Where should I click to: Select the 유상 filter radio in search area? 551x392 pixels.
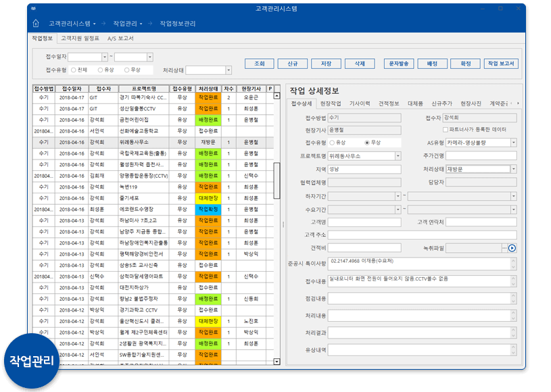point(100,70)
